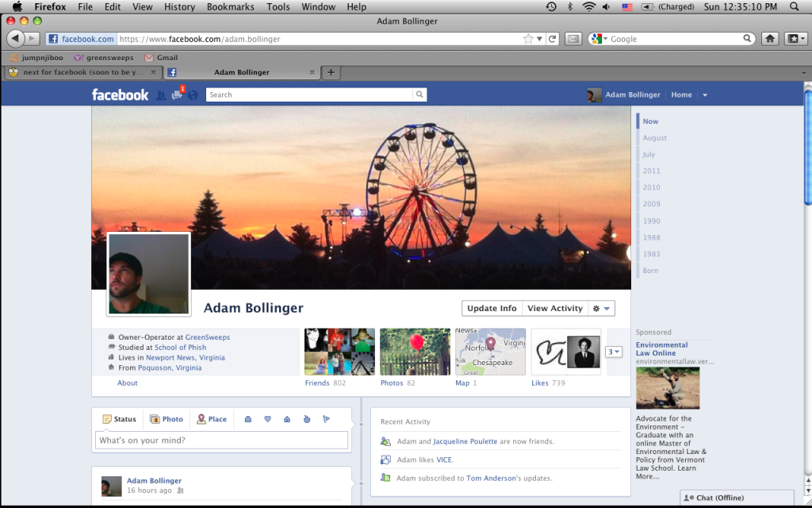Open the input source flag menu
Viewport: 812px width, 508px height.
click(627, 6)
